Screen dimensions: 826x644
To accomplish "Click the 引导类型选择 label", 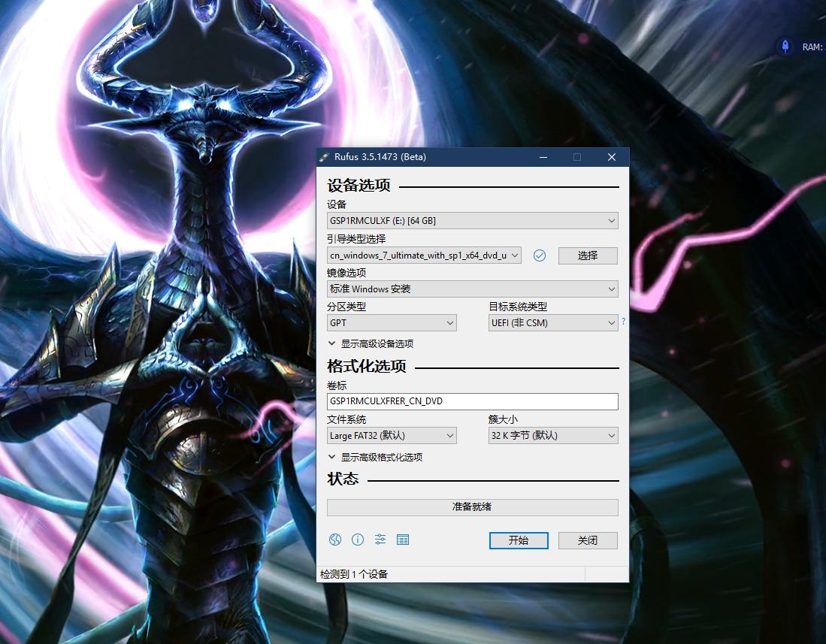I will click(x=357, y=238).
